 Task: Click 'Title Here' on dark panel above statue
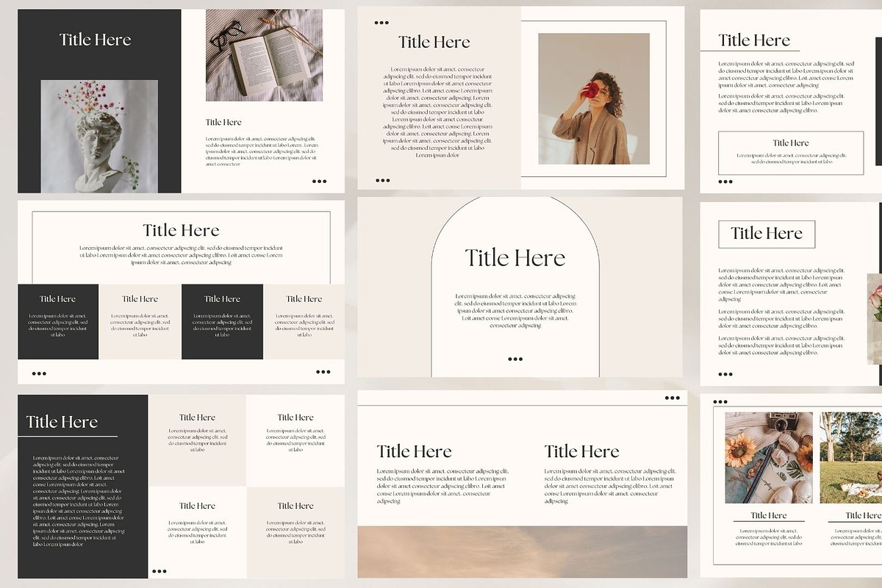click(x=96, y=40)
